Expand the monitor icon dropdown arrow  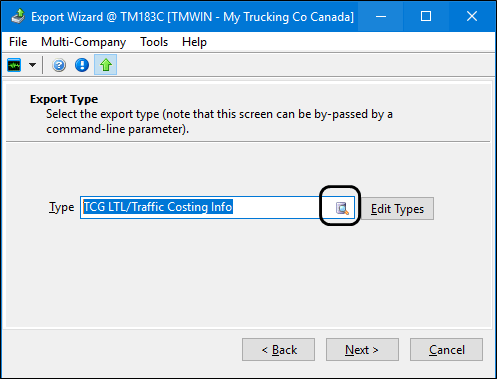(32, 65)
